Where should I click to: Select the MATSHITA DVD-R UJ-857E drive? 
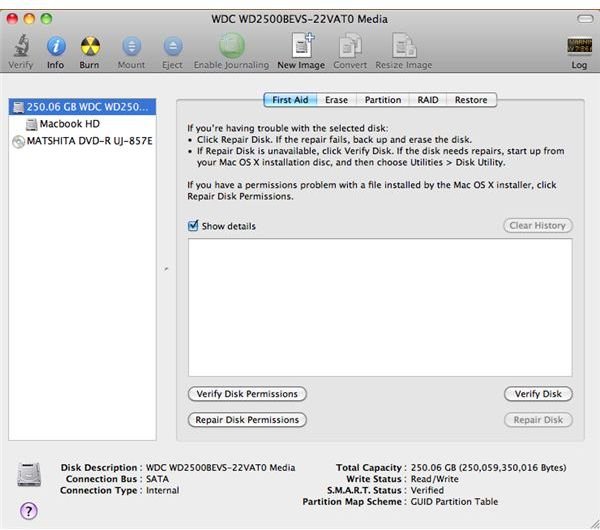82,141
